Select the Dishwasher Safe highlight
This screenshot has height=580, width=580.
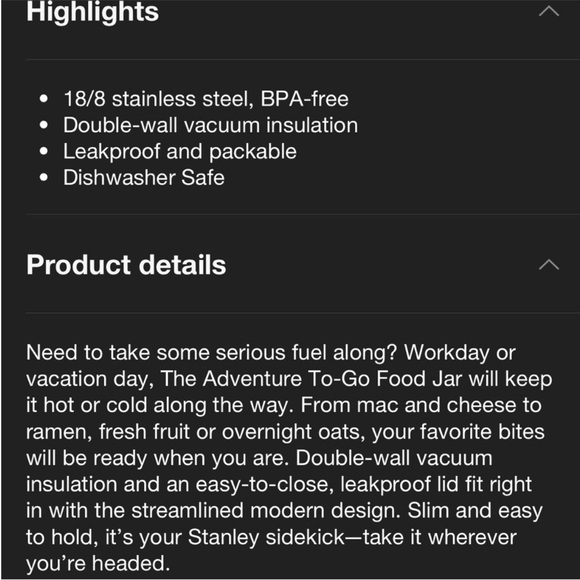pyautogui.click(x=144, y=178)
